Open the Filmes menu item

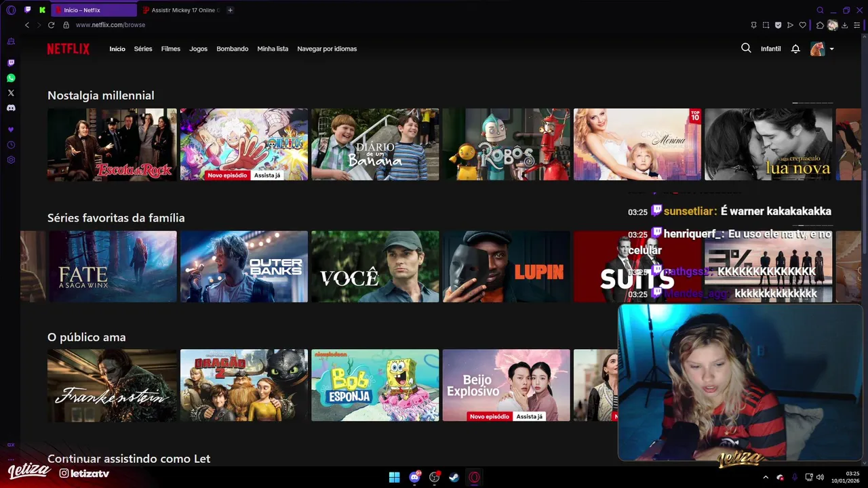[x=171, y=49]
